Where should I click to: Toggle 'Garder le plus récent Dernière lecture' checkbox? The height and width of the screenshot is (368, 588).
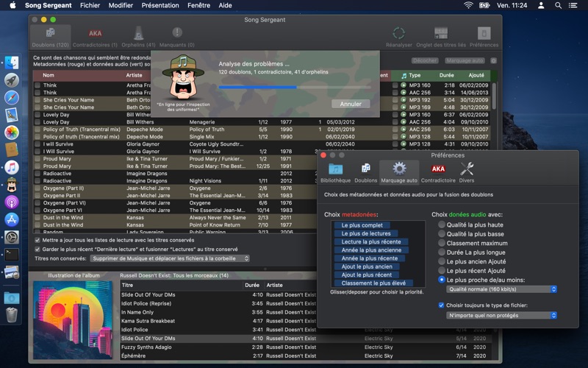pyautogui.click(x=37, y=249)
